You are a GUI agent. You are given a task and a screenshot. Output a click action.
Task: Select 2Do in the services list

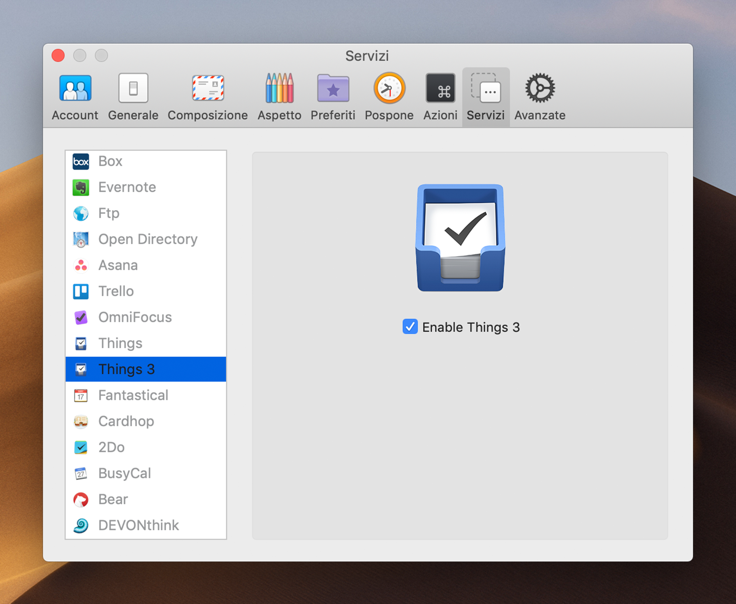point(146,447)
